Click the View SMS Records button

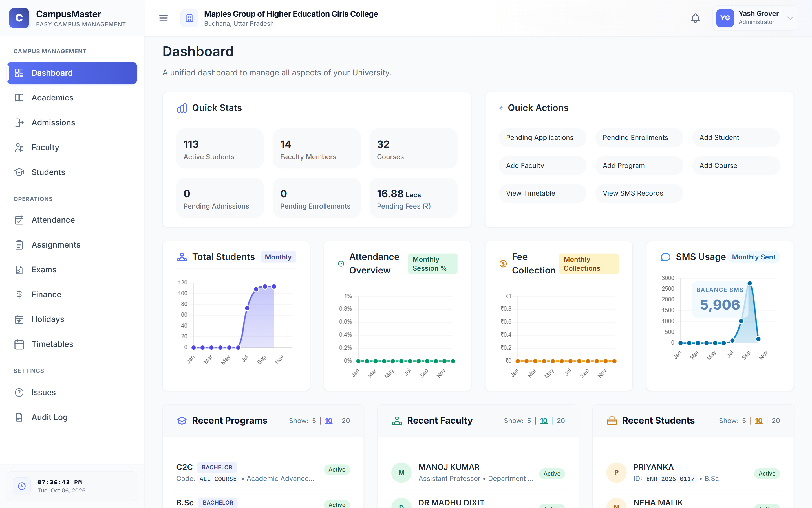(x=639, y=194)
